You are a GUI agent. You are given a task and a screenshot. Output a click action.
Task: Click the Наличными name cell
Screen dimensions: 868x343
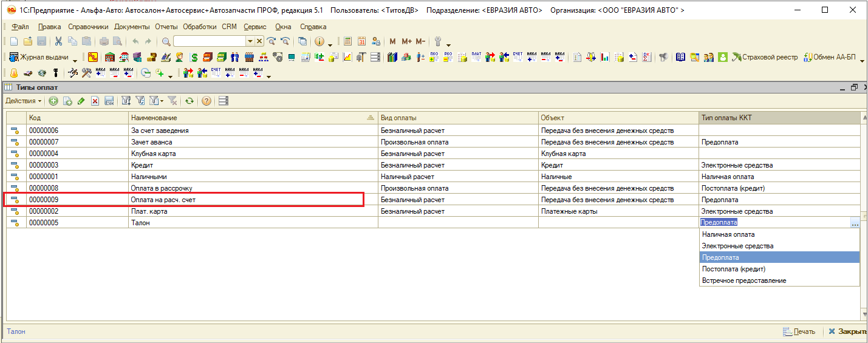[253, 177]
